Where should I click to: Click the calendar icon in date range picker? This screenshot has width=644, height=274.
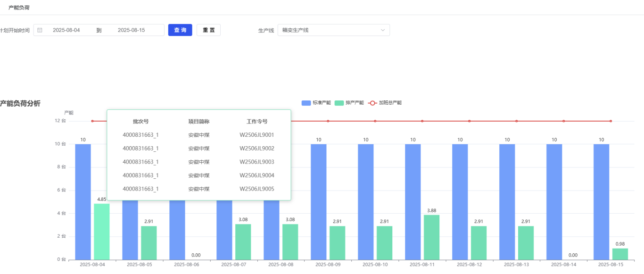click(x=40, y=30)
